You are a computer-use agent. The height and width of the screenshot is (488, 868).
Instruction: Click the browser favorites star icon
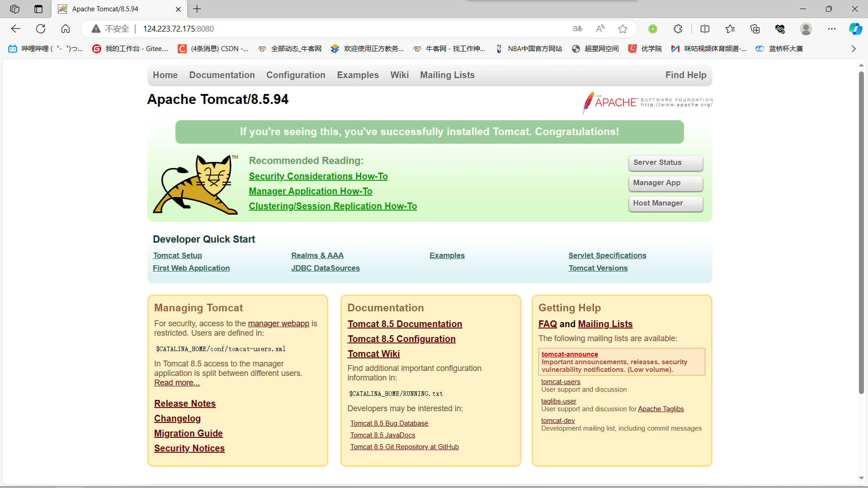pos(623,28)
